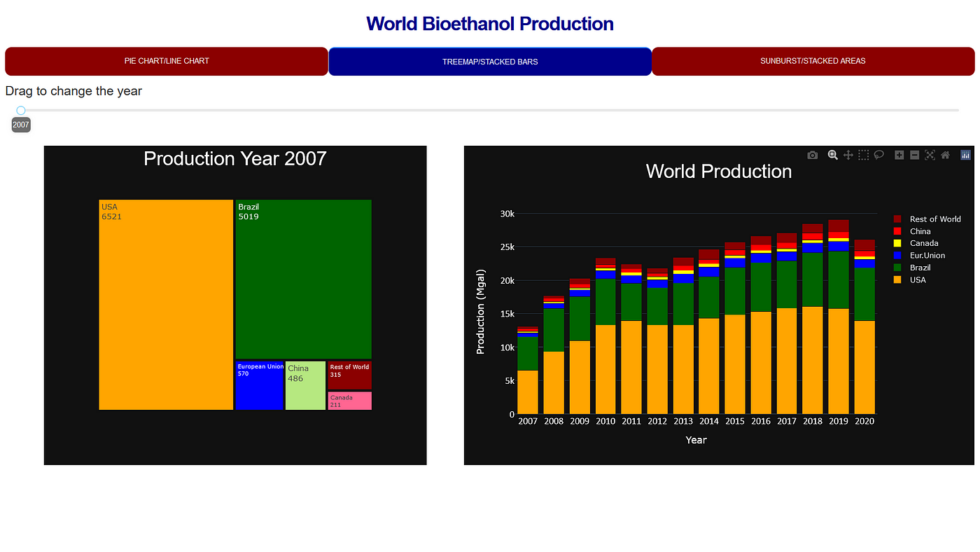980x552 pixels.
Task: Click the 2015 stacked bar
Action: tap(735, 328)
